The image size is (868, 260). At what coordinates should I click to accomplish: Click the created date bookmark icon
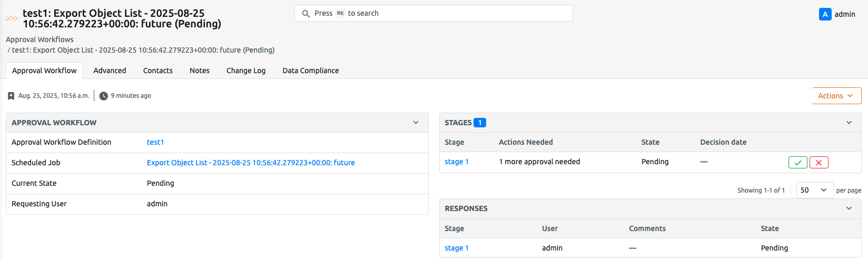[11, 96]
